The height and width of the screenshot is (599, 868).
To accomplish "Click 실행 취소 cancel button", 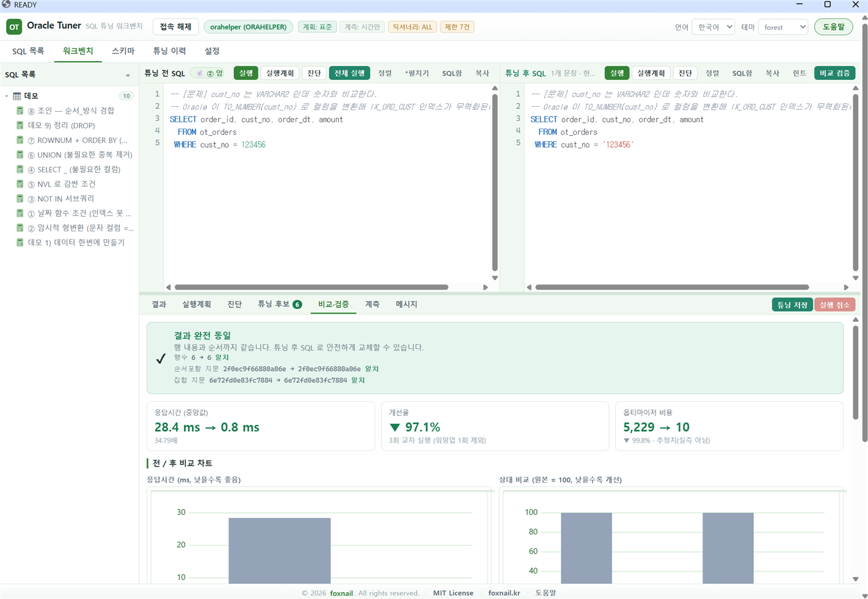I will click(x=834, y=305).
